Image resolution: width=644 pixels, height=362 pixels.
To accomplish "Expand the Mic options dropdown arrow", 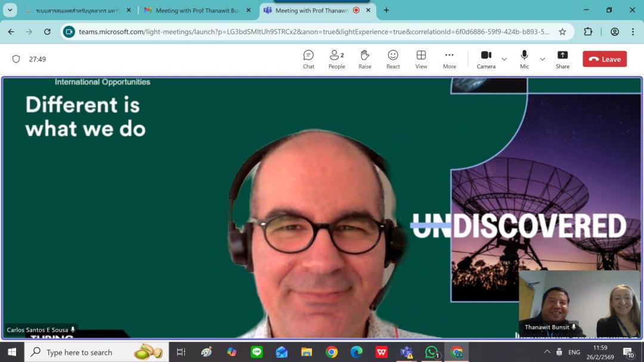I will click(542, 59).
